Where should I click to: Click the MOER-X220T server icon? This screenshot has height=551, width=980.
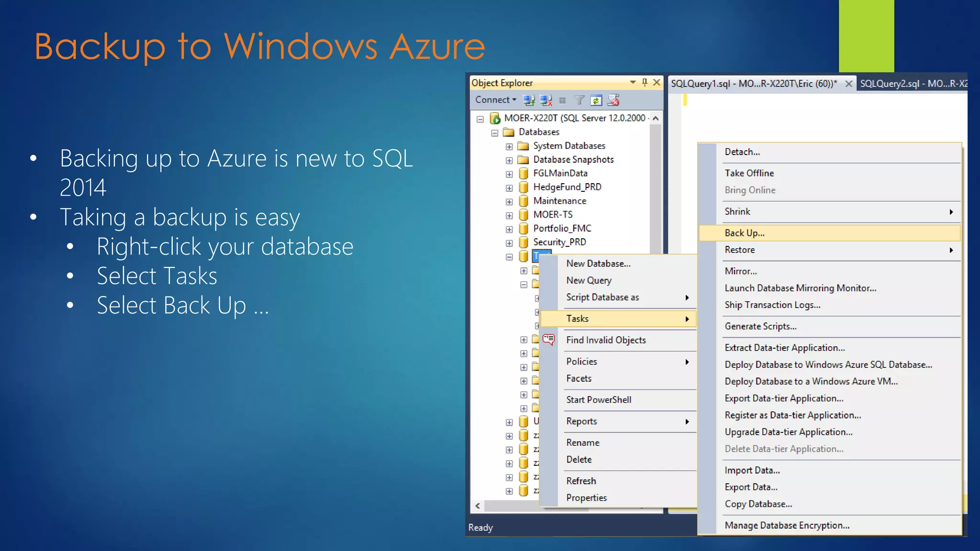495,118
